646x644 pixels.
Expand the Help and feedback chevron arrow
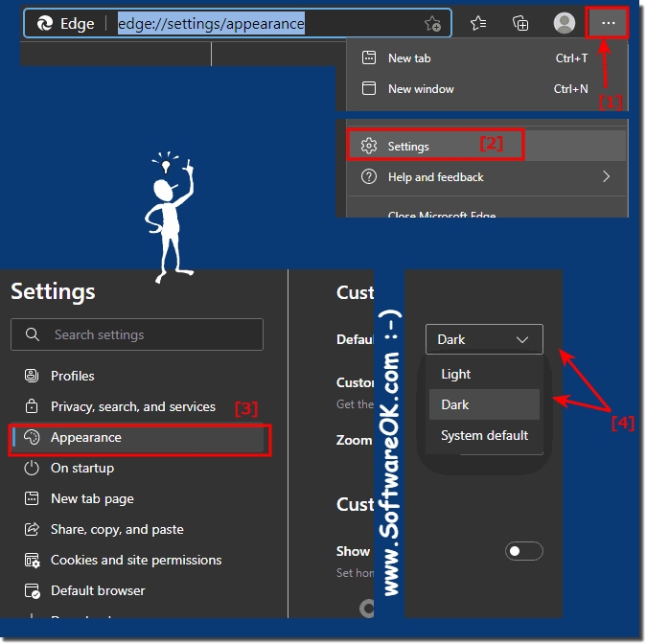coord(606,176)
